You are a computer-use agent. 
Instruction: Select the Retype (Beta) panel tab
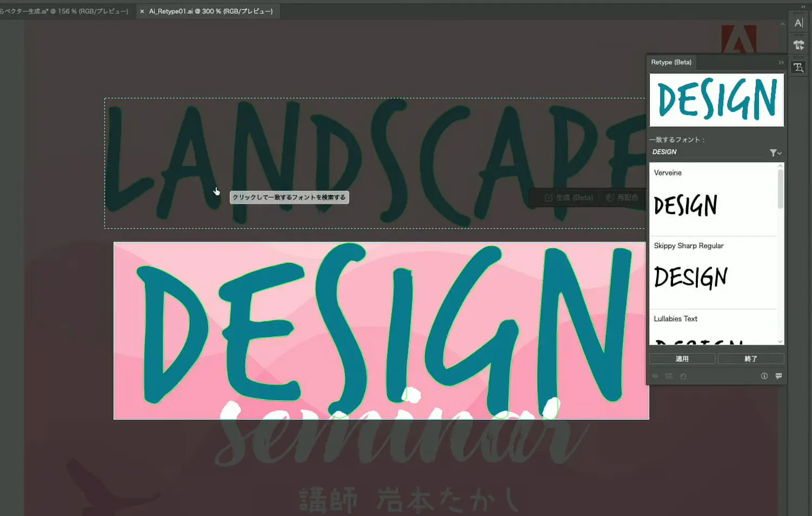(x=671, y=62)
